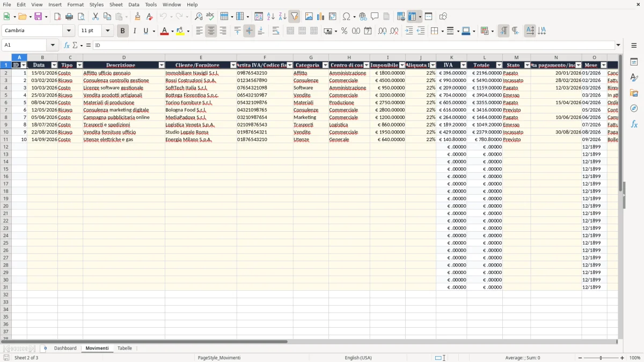
Task: Toggle Italic formatting
Action: 134,31
